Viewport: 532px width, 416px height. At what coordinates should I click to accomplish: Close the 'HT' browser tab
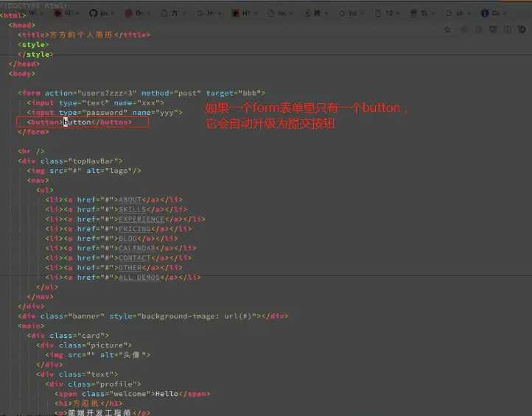pos(256,13)
